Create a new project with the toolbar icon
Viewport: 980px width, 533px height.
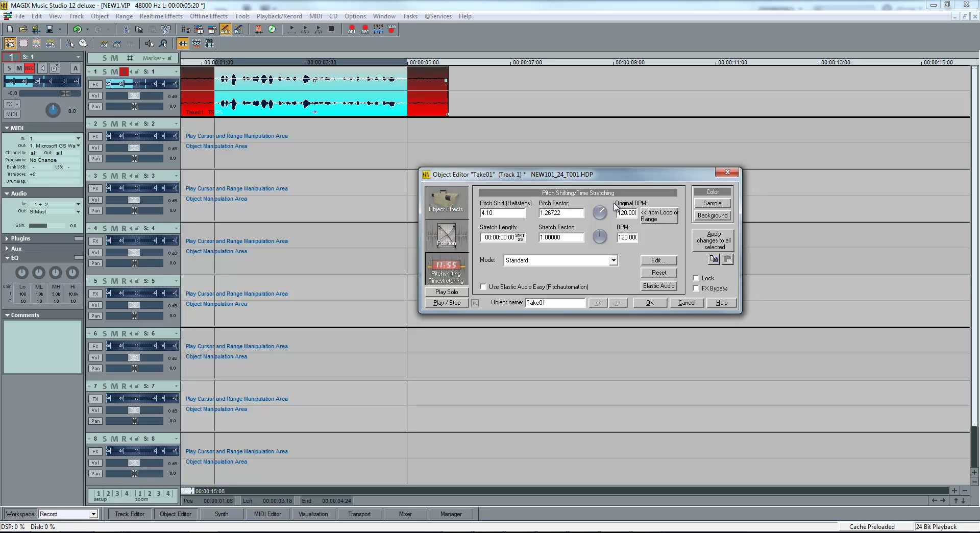10,30
